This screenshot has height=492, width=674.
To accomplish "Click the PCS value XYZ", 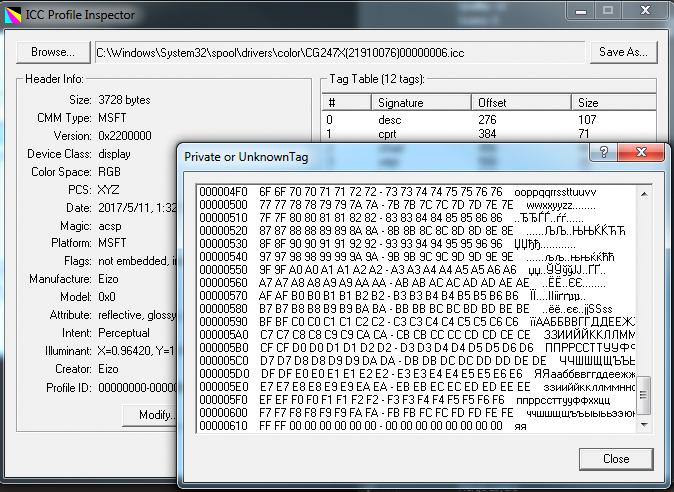I will click(108, 189).
